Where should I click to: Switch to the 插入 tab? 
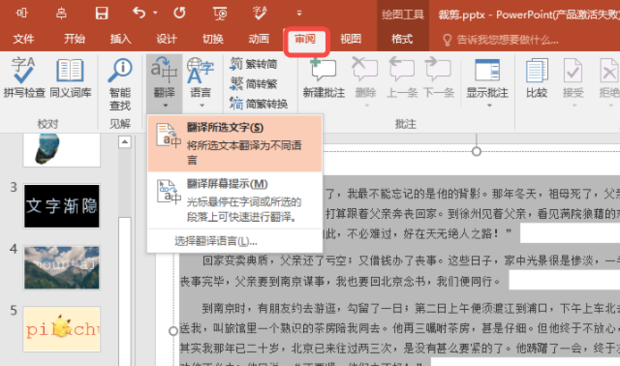pyautogui.click(x=121, y=39)
